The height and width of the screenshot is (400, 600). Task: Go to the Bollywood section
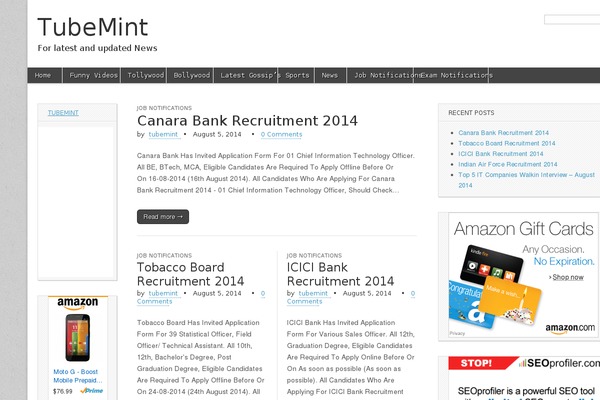click(191, 75)
